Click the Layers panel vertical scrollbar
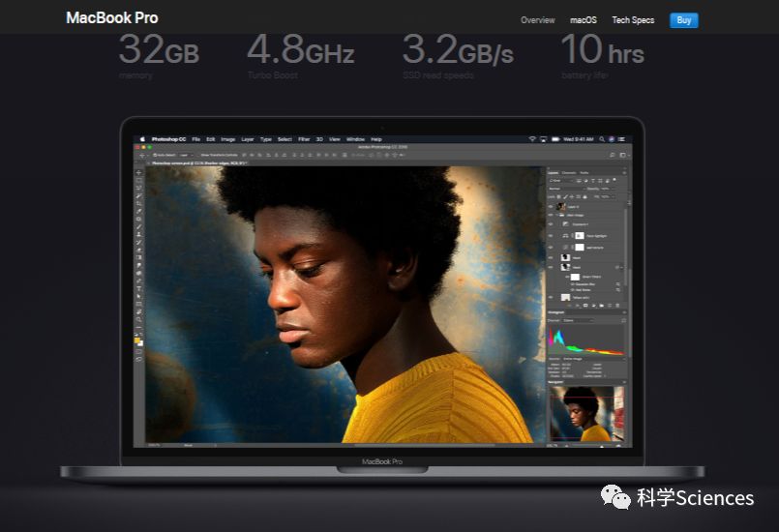The height and width of the screenshot is (532, 779). pyautogui.click(x=627, y=247)
